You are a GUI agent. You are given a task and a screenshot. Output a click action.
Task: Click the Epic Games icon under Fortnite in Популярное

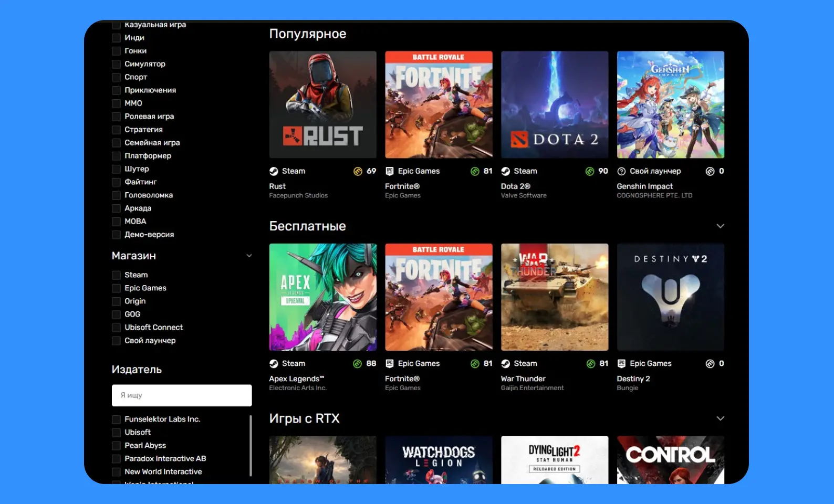[x=390, y=171]
